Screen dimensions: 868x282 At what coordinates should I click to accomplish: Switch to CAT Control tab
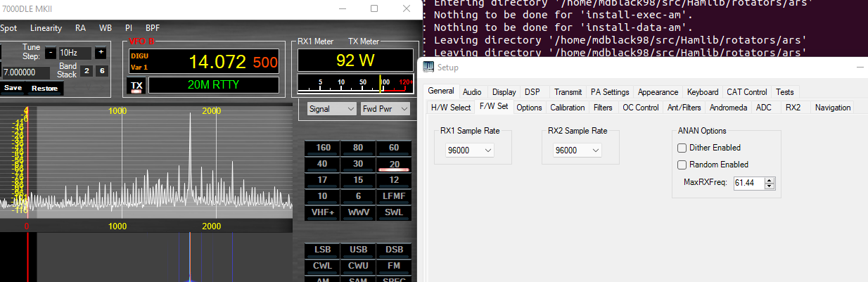coord(747,92)
